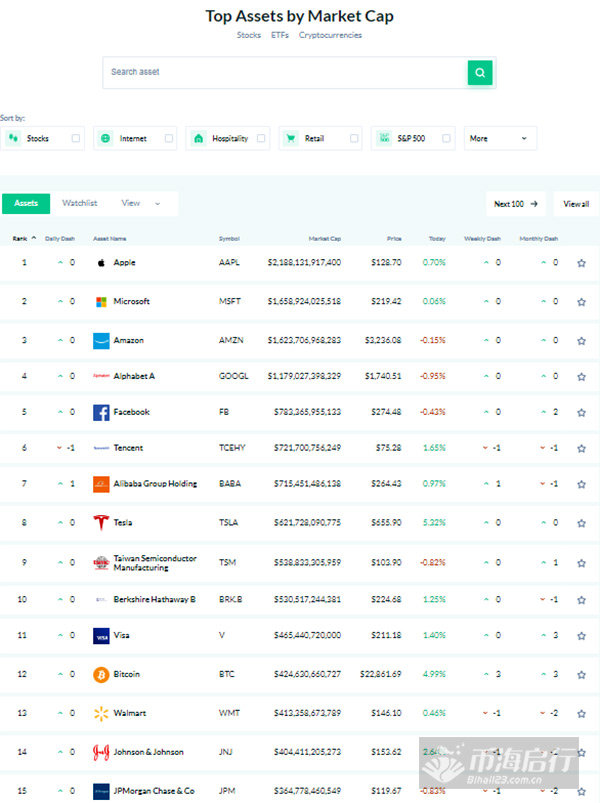The image size is (600, 803).
Task: Select the AAPL symbol cell
Action: (x=229, y=263)
